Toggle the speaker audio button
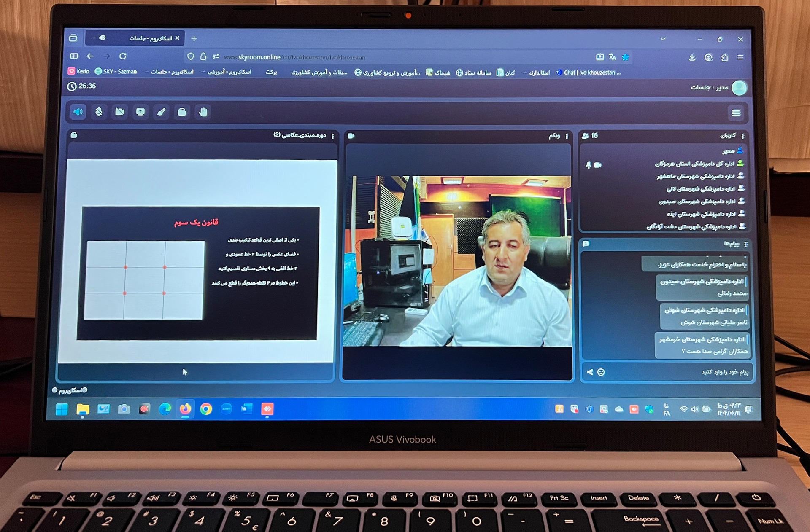 tap(78, 112)
